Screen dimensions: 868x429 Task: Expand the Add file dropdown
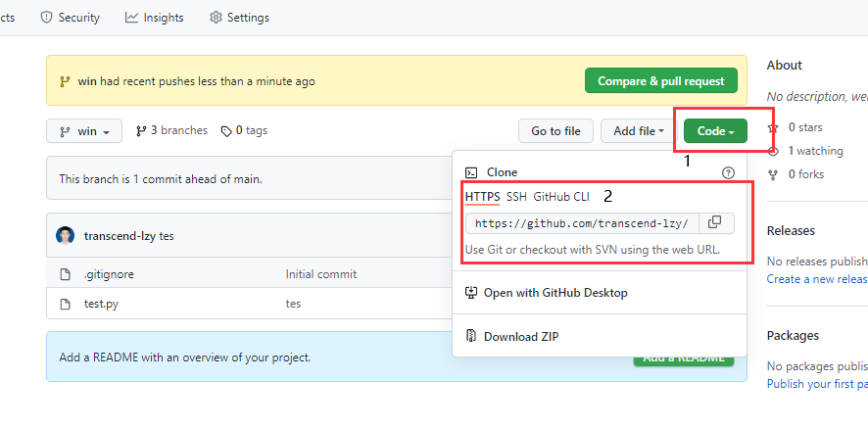[x=639, y=131]
